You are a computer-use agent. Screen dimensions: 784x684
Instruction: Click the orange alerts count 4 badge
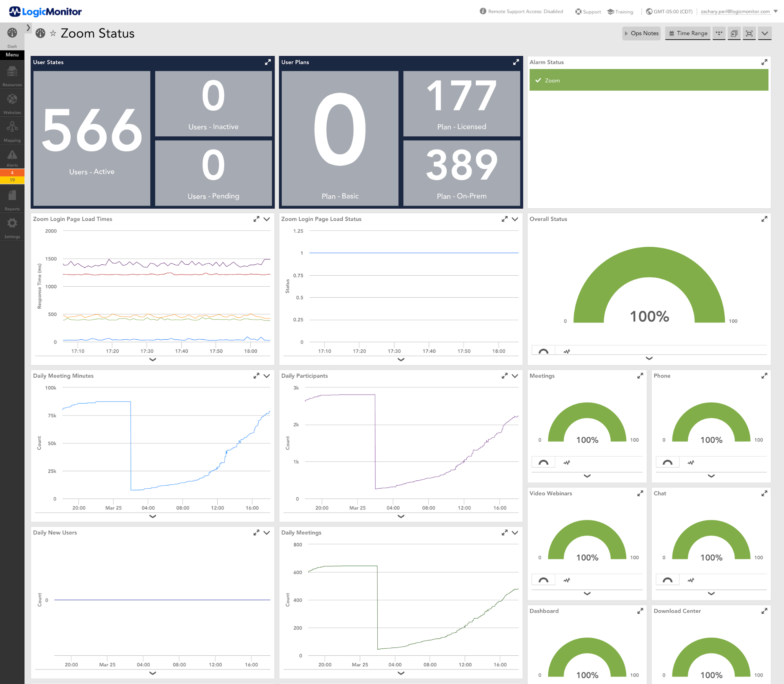pyautogui.click(x=12, y=173)
